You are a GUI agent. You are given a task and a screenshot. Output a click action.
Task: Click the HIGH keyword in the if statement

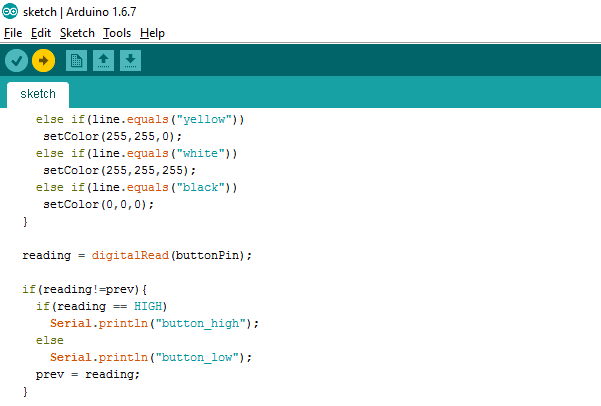(148, 306)
